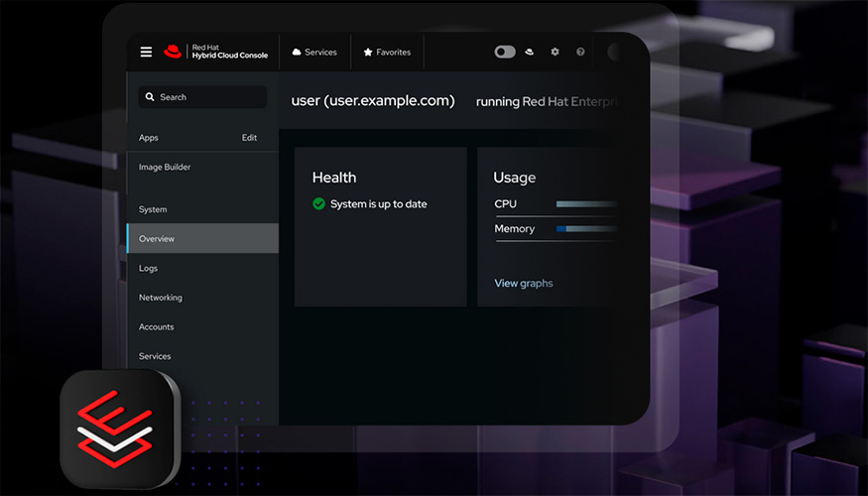The image size is (868, 496).
Task: Click the View graphs link
Action: coord(523,283)
